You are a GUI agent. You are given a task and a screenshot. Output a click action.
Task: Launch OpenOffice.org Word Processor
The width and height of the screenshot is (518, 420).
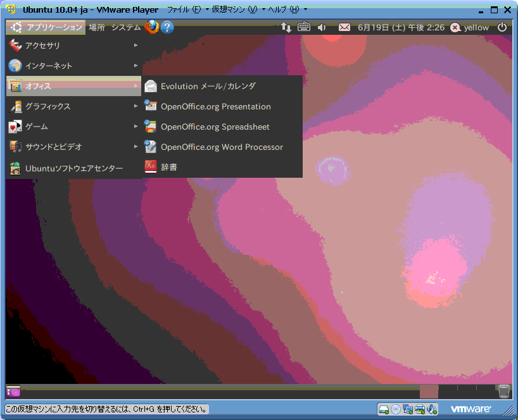[x=223, y=147]
